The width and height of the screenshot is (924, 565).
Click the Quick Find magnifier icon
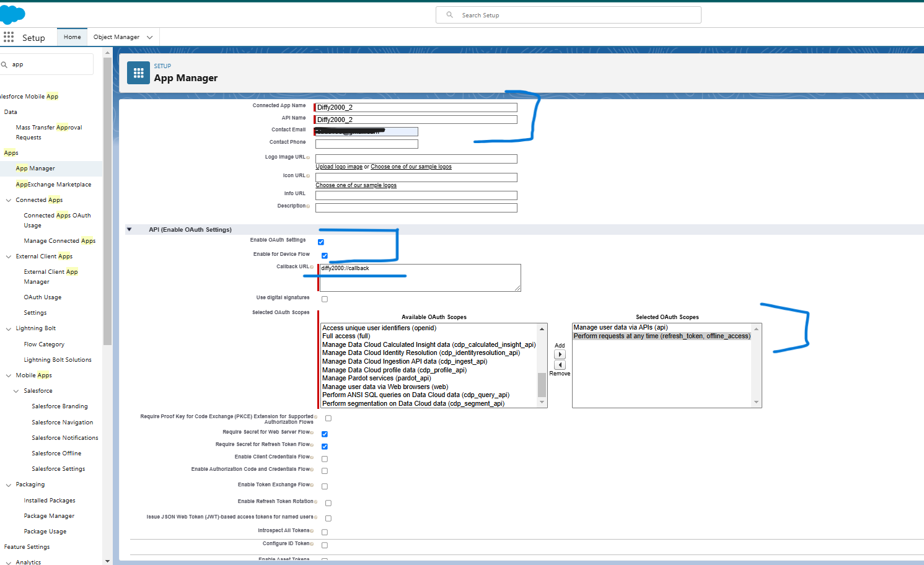coord(4,64)
